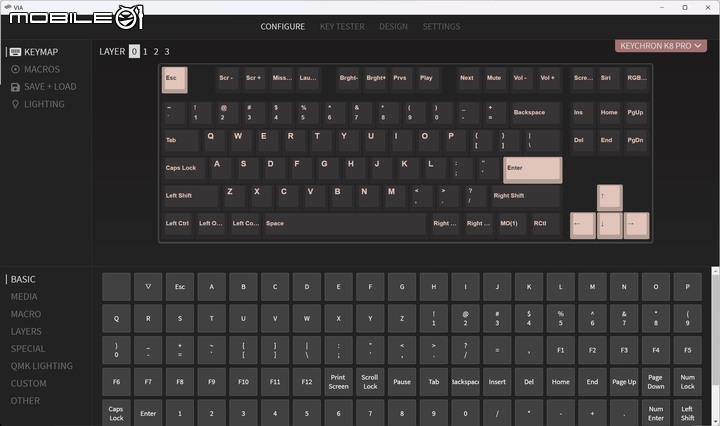This screenshot has width=720, height=426.
Task: Open the Layers keycode category
Action: pyautogui.click(x=26, y=331)
